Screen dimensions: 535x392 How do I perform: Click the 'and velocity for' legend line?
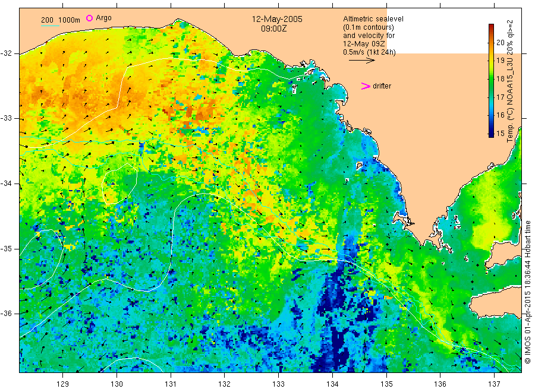point(369,36)
